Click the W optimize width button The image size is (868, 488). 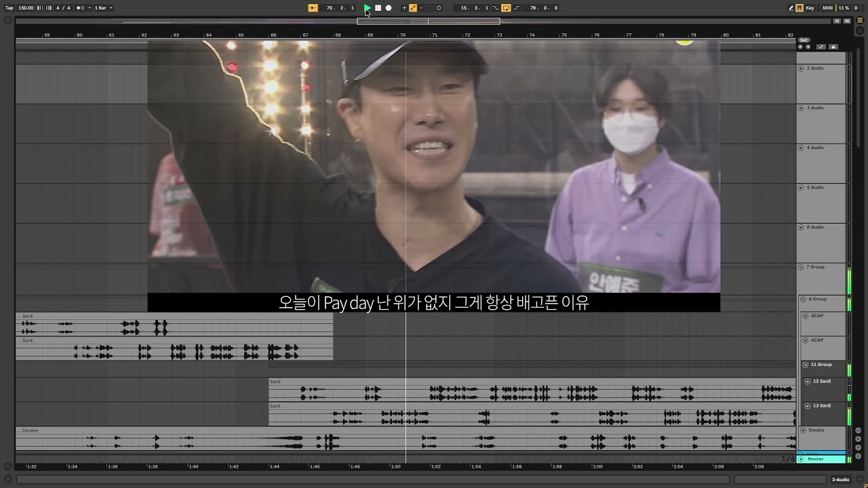click(x=847, y=21)
